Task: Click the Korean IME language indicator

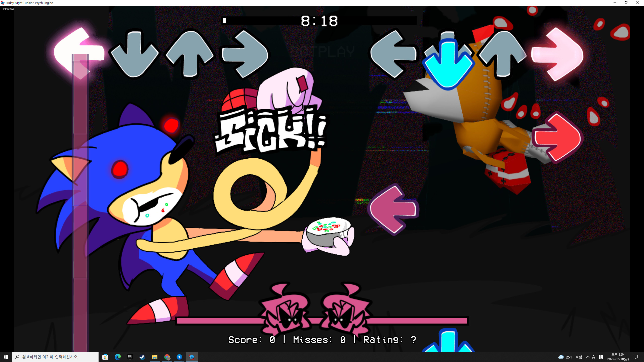Action: coord(601,357)
